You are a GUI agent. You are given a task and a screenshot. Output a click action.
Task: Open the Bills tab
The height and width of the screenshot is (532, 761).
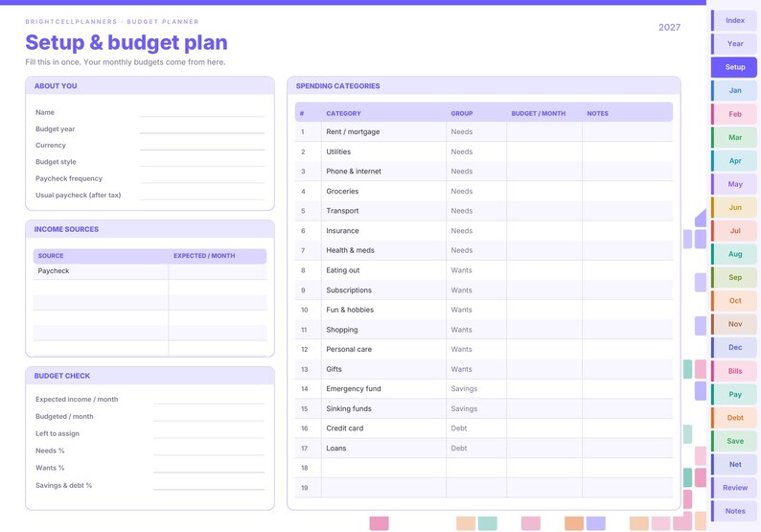tap(734, 371)
